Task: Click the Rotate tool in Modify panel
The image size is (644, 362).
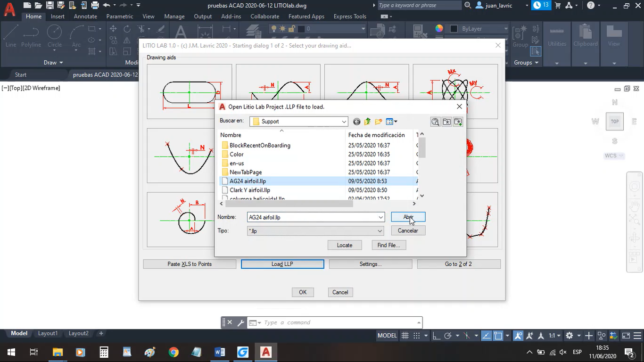Action: pos(127,29)
